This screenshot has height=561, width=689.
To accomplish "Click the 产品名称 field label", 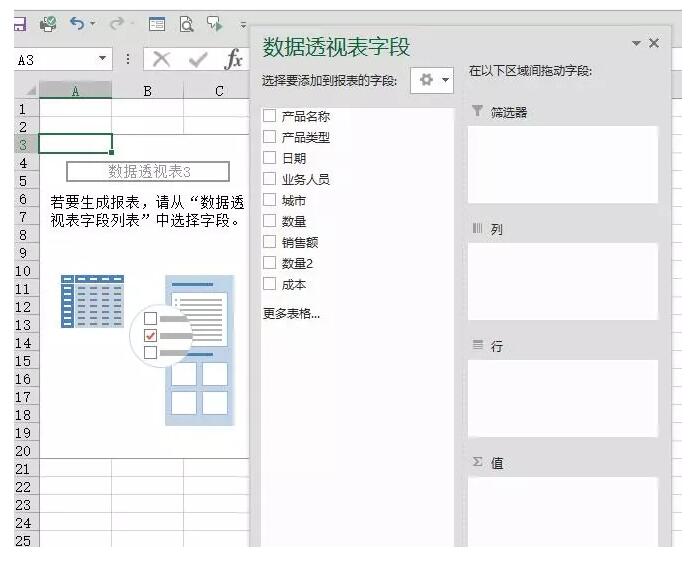I will 305,116.
